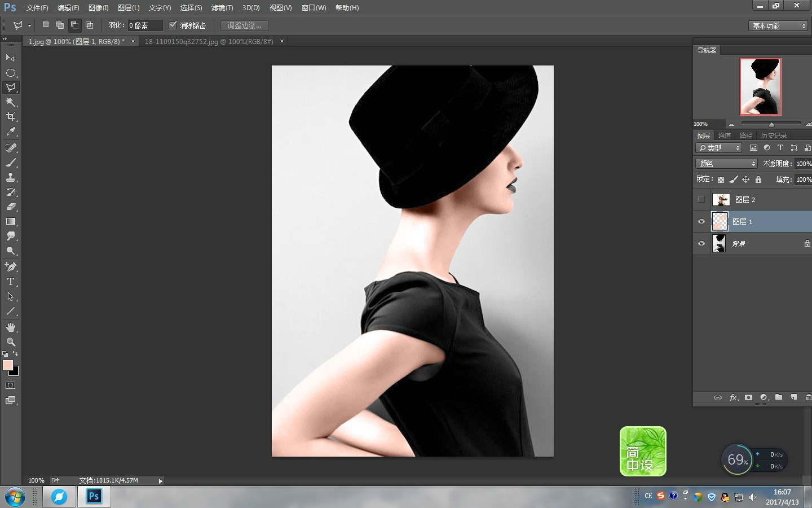812x508 pixels.
Task: Delete layer using the trash icon
Action: 808,397
